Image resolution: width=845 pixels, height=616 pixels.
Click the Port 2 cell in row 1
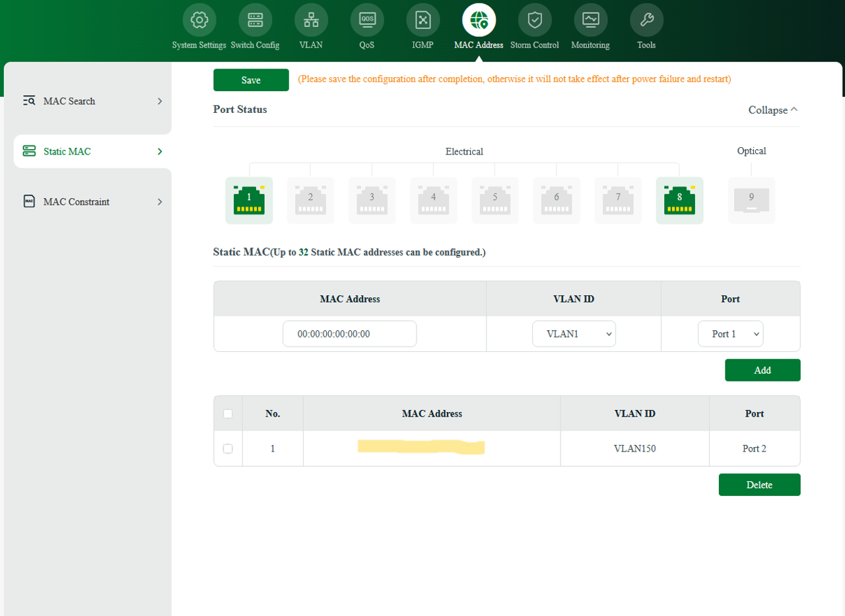[x=755, y=449]
